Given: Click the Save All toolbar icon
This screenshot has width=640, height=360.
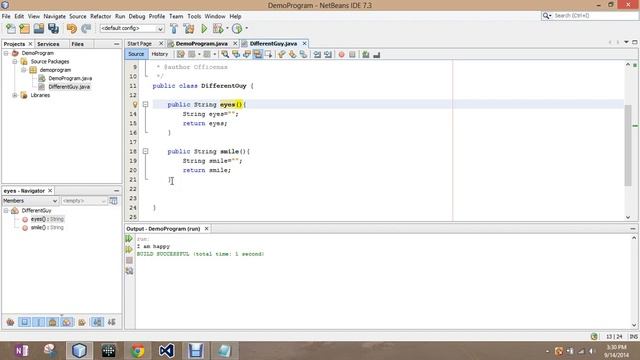Looking at the screenshot, I should (x=53, y=29).
